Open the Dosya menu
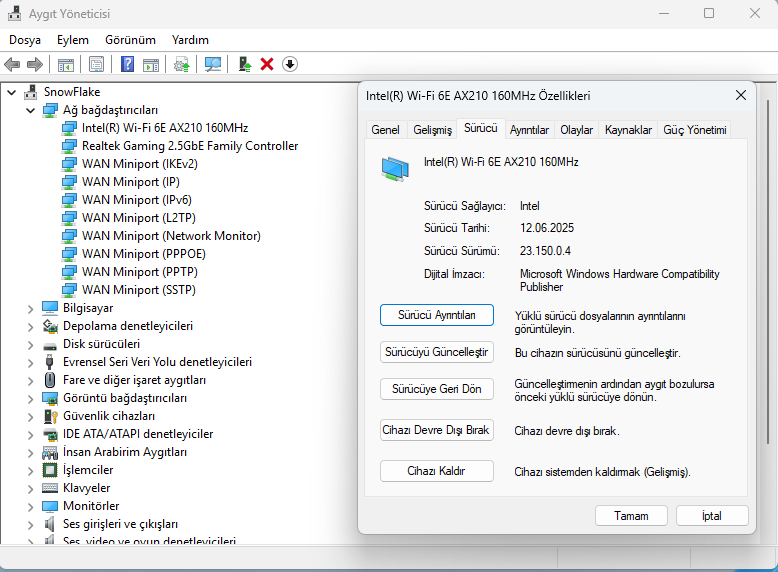778x572 pixels. click(25, 40)
